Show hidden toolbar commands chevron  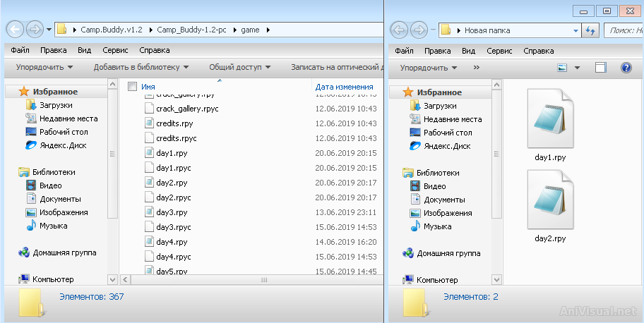click(x=477, y=67)
